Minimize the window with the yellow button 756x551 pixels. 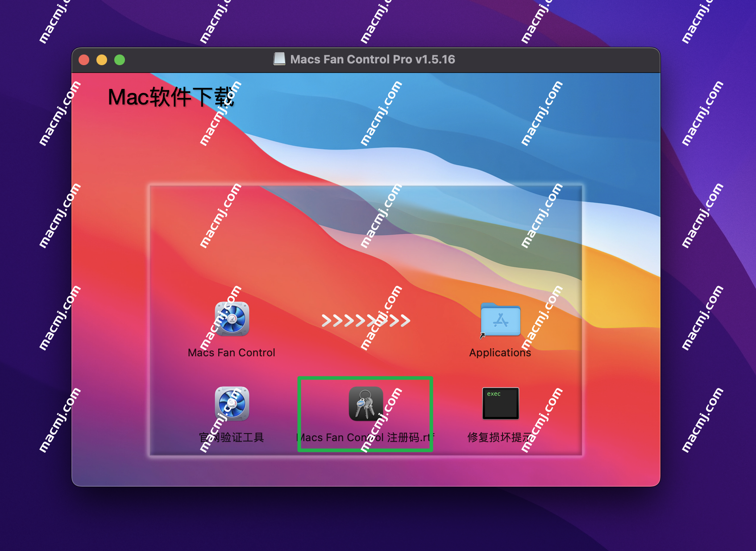tap(102, 60)
